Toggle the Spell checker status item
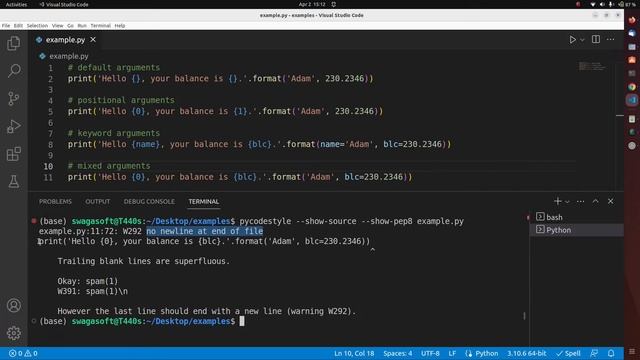The width and height of the screenshot is (640, 360). coord(569,353)
